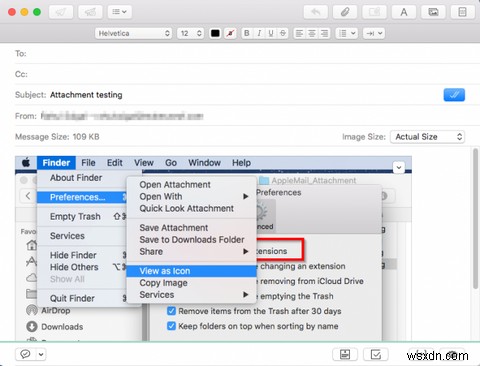Expand the Share submenu

[x=192, y=252]
